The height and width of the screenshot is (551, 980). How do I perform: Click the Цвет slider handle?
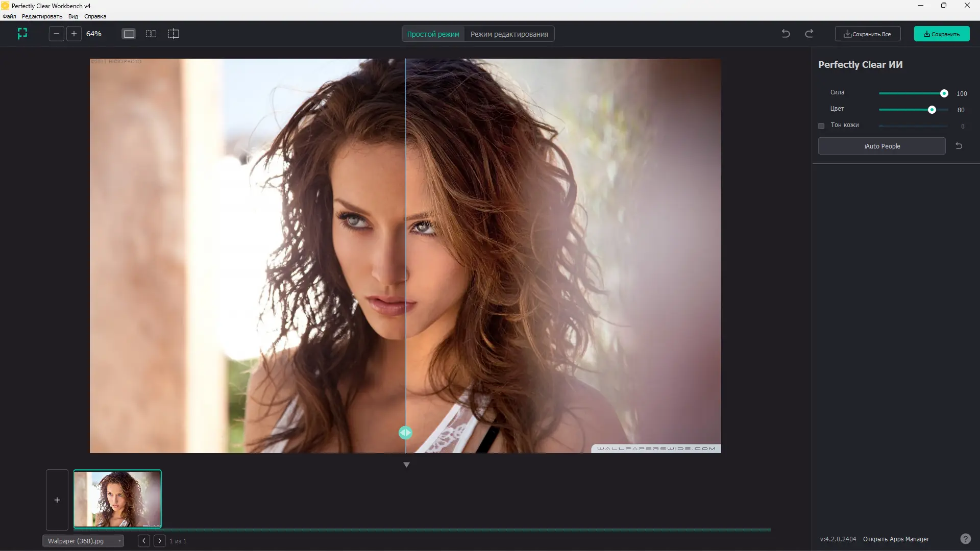point(932,110)
